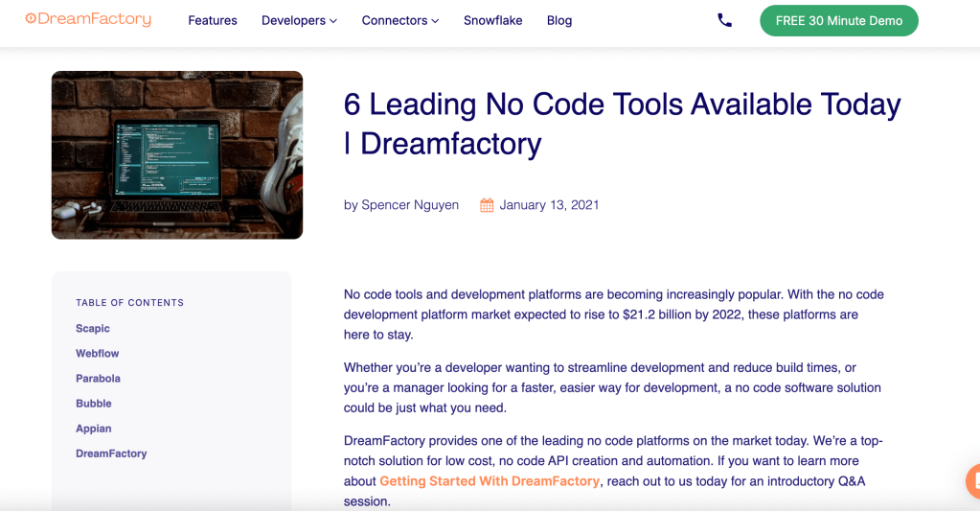Click the article title heading

coord(622,123)
